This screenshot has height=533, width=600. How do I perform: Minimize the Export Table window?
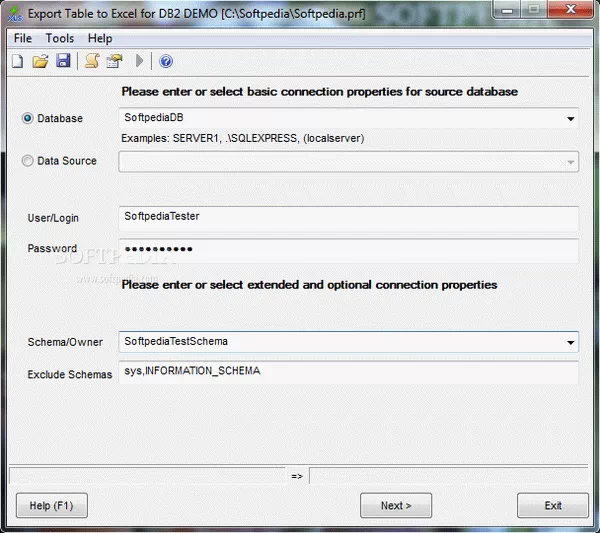tap(507, 9)
